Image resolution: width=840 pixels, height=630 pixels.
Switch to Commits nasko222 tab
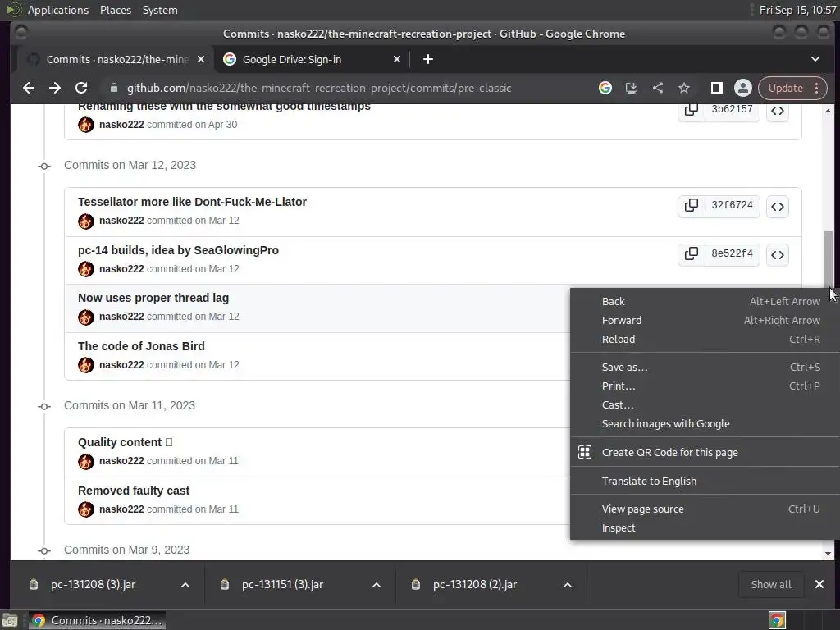coord(116,59)
